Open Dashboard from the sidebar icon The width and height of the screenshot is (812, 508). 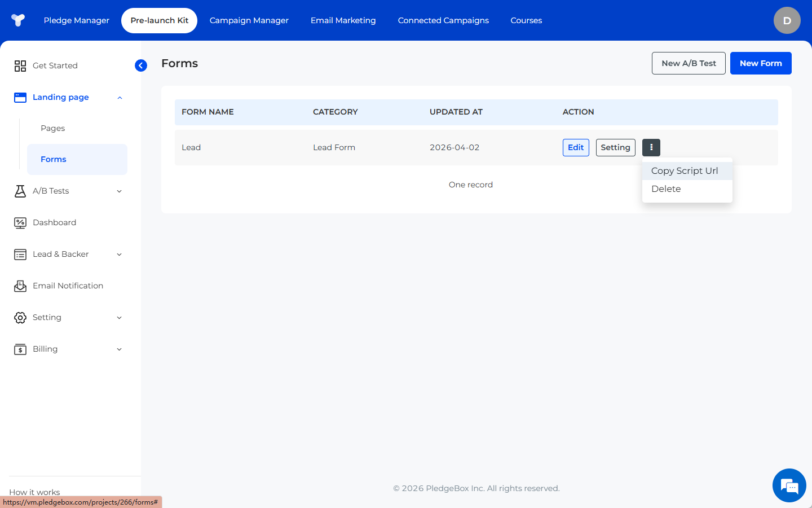tap(20, 223)
